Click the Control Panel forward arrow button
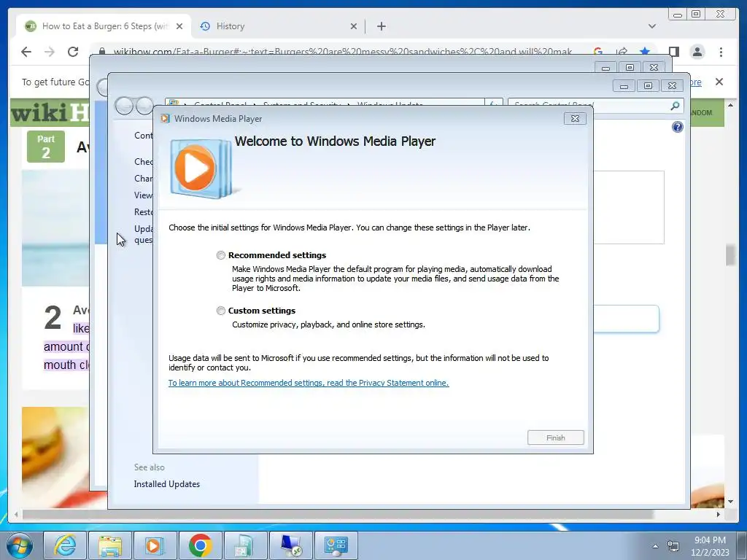Image resolution: width=747 pixels, height=560 pixels. 144,106
